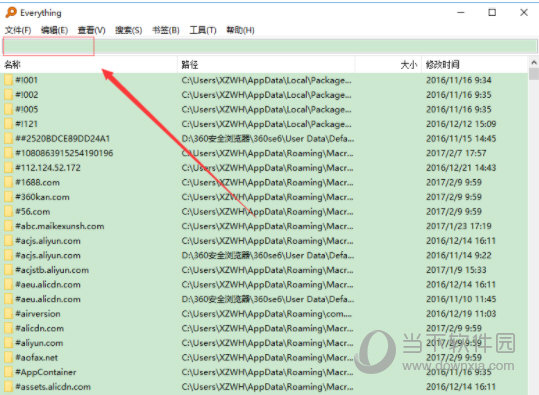This screenshot has width=539, height=395.
Task: Open the 工具(T) menu
Action: coord(203,30)
